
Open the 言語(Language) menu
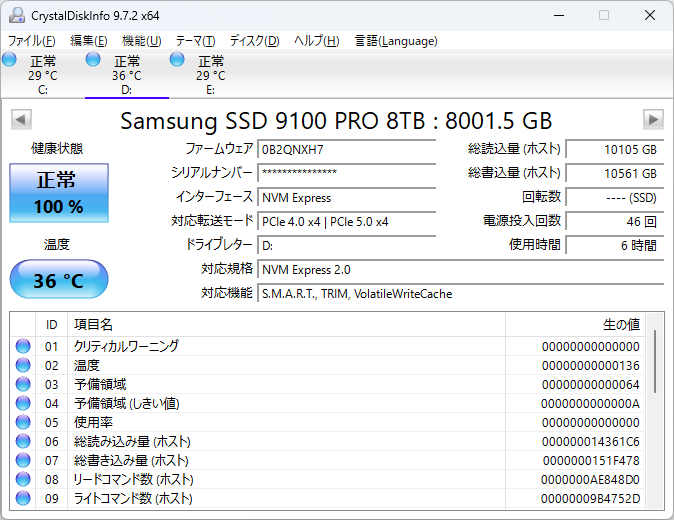(396, 41)
